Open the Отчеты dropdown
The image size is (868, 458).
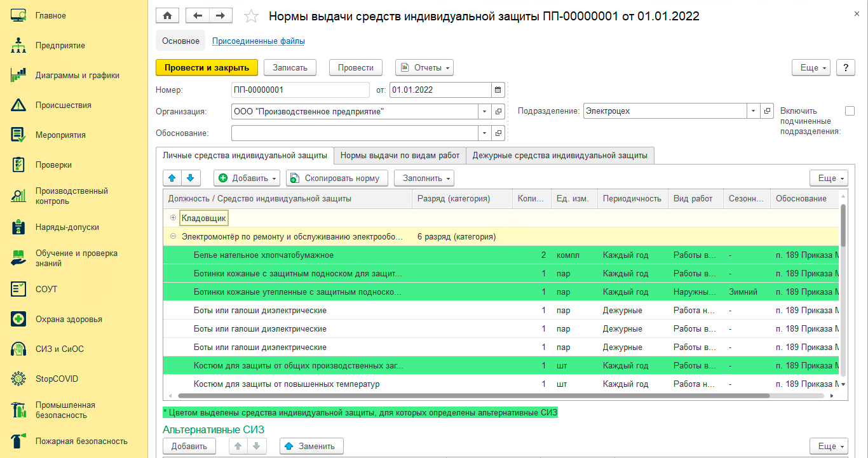click(x=424, y=67)
